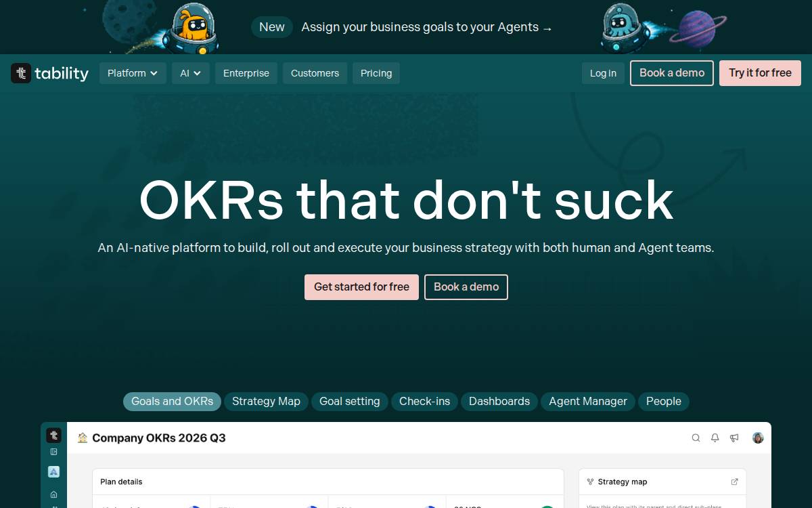Click the building emoji beside Company OKRs
812x508 pixels.
click(83, 438)
